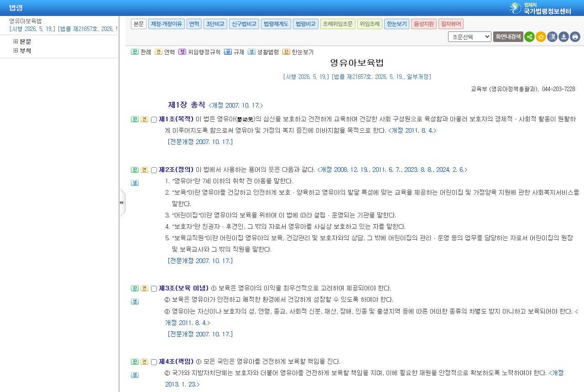Click the 영유아보육법 main title
The image size is (584, 392).
[357, 63]
